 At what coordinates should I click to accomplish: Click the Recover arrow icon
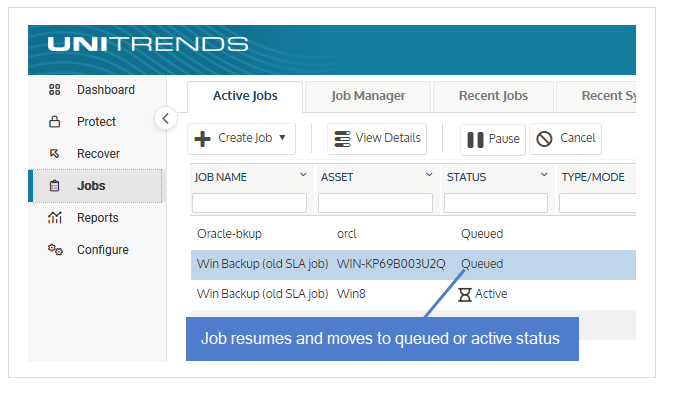tap(54, 154)
